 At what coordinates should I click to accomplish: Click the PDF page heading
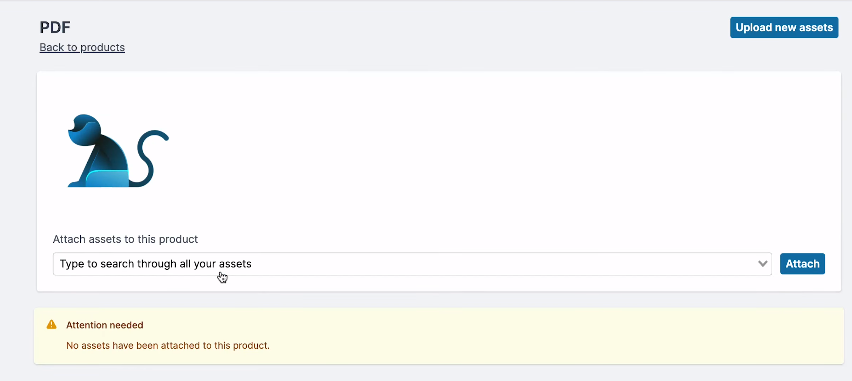(x=55, y=27)
